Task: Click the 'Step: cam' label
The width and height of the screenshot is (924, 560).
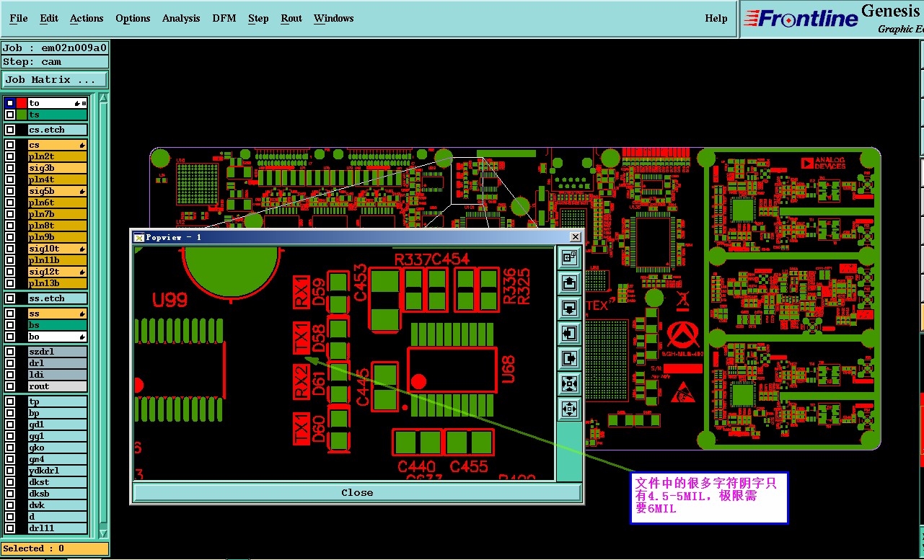Action: [x=55, y=62]
